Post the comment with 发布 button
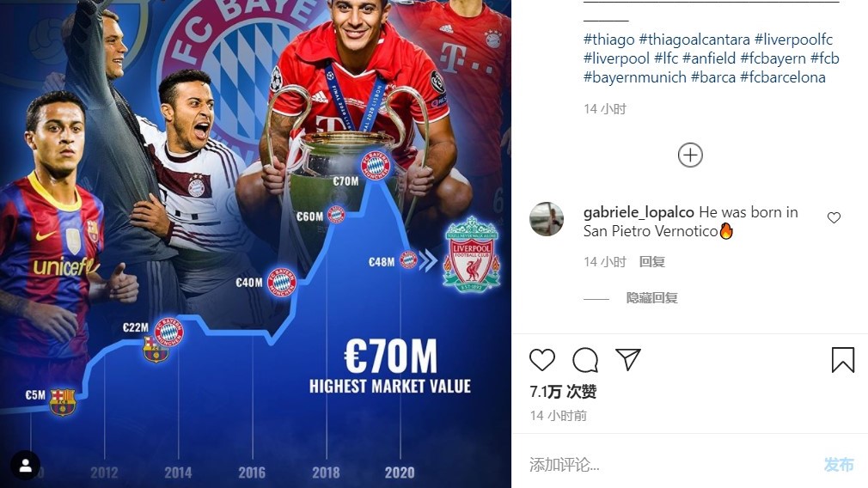The width and height of the screenshot is (868, 488). [839, 464]
